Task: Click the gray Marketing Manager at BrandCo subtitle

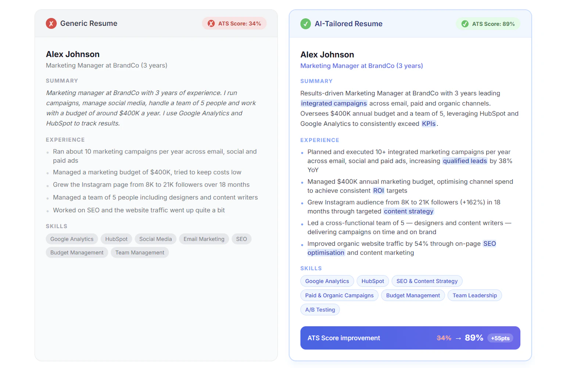Action: pyautogui.click(x=107, y=66)
